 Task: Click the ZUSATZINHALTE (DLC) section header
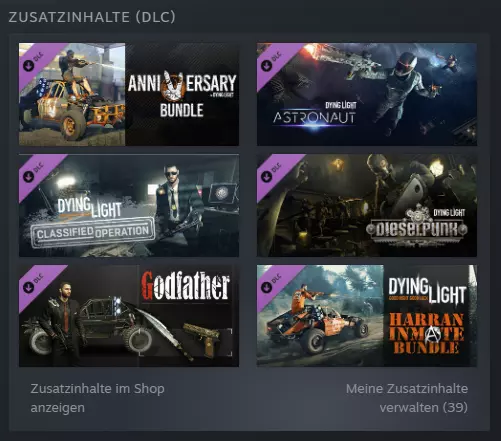click(92, 17)
